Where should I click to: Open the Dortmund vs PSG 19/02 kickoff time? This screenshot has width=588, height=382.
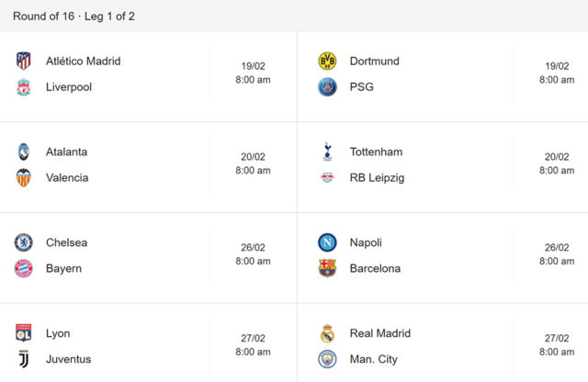click(x=557, y=73)
